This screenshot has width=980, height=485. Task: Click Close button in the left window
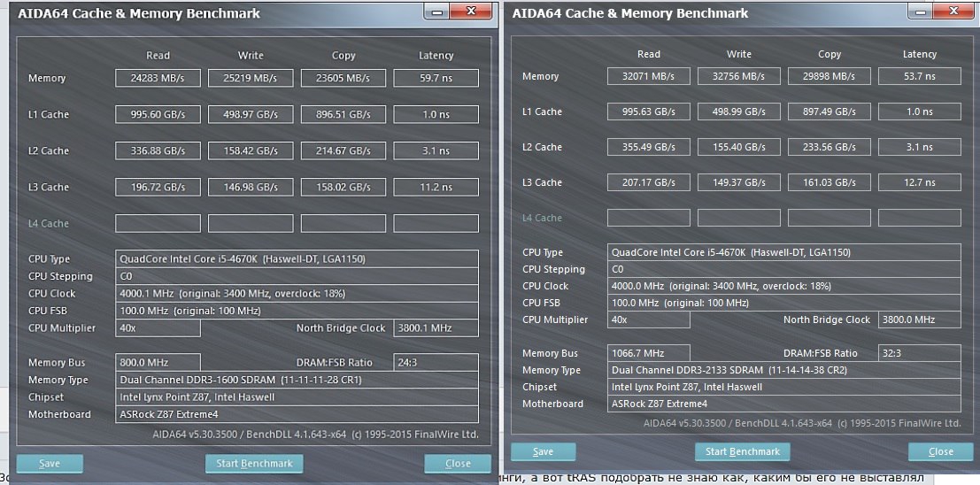[x=458, y=464]
